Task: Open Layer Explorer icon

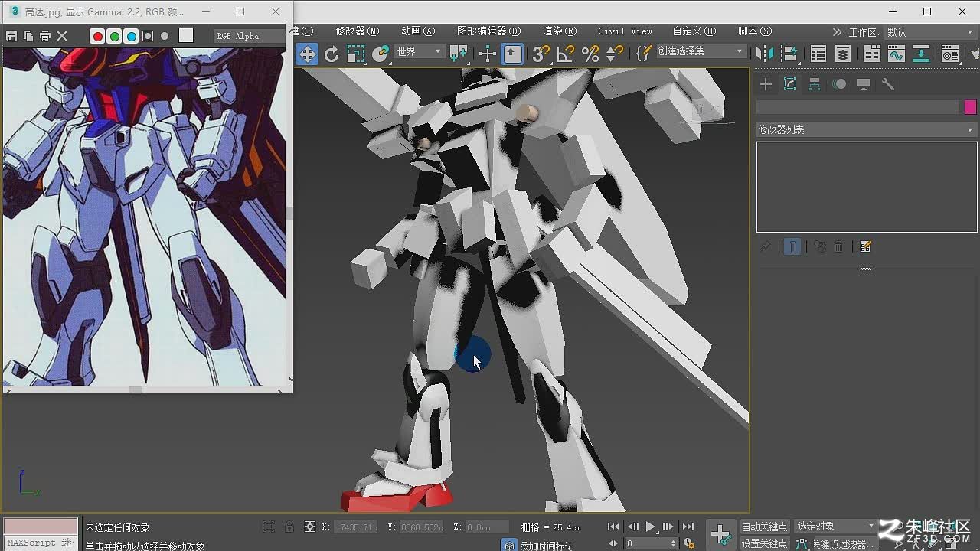Action: [x=843, y=54]
